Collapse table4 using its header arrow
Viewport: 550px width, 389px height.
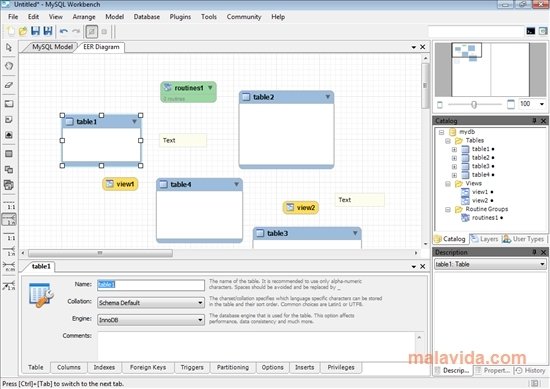click(x=236, y=184)
